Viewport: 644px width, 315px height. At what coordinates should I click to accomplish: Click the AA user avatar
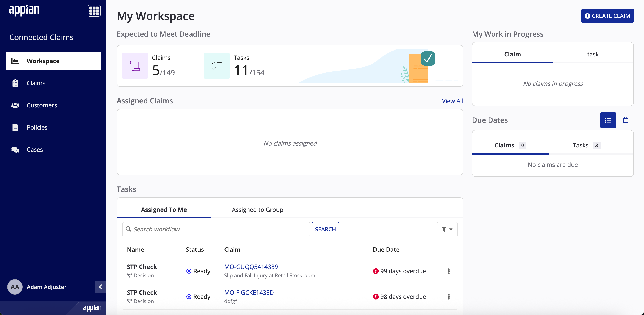coord(15,287)
